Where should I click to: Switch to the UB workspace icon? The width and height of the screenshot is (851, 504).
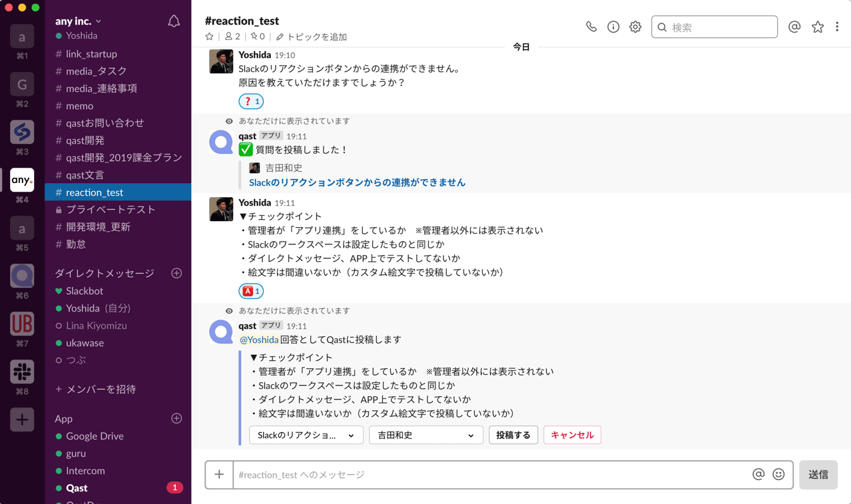pyautogui.click(x=22, y=324)
